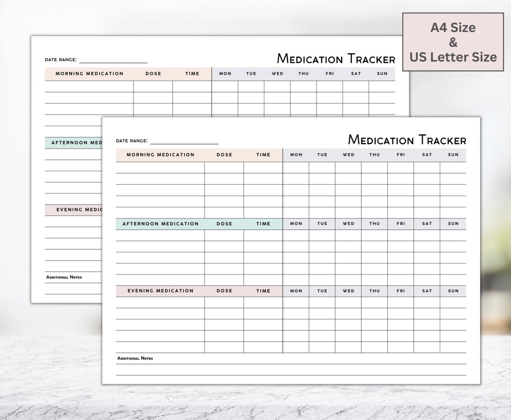This screenshot has height=420, width=511.
Task: Select the EVENING MEDICATION section header
Action: 160,291
